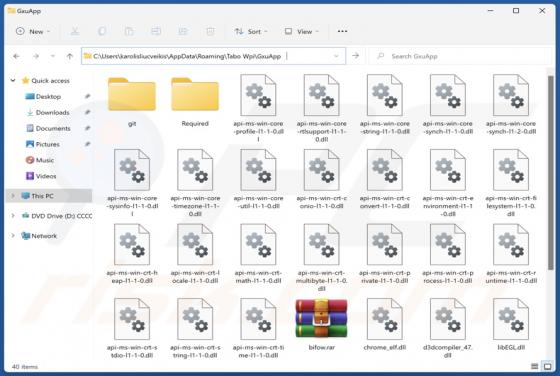Click the Delete trash icon
The width and height of the screenshot is (560, 376).
tap(210, 31)
